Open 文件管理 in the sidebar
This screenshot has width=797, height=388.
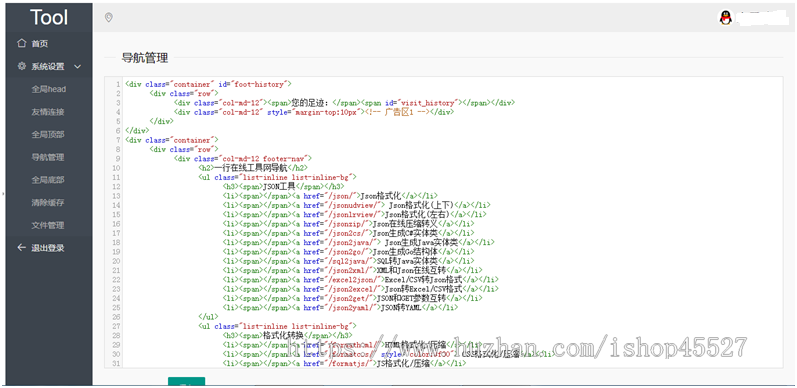click(x=48, y=225)
